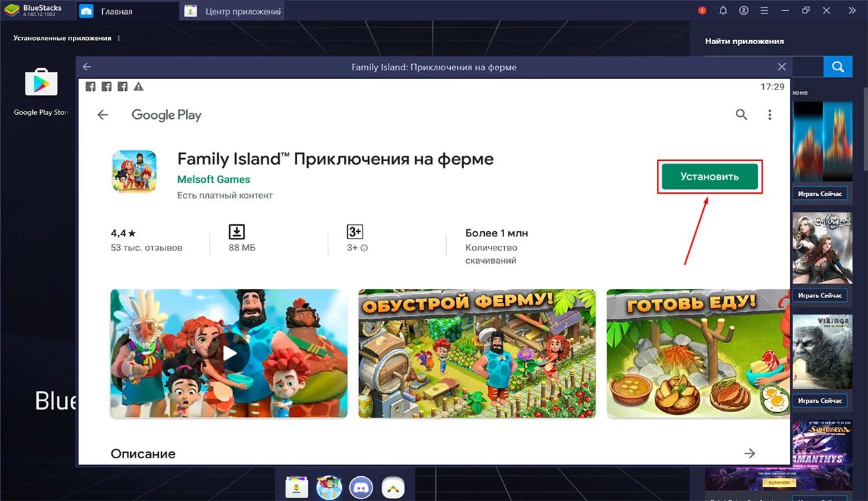Open the BlueStacks hamburger menu
The height and width of the screenshot is (501, 868).
click(x=764, y=11)
